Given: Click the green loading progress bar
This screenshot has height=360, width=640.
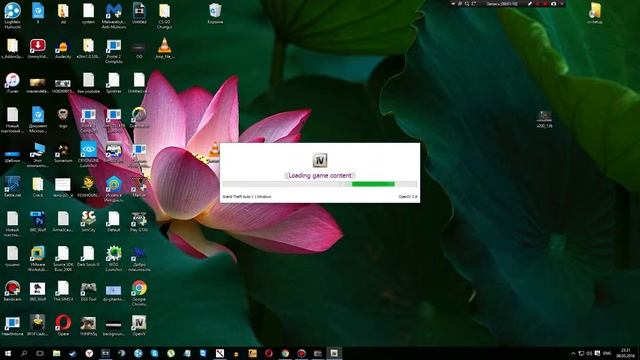Looking at the screenshot, I should pyautogui.click(x=373, y=184).
